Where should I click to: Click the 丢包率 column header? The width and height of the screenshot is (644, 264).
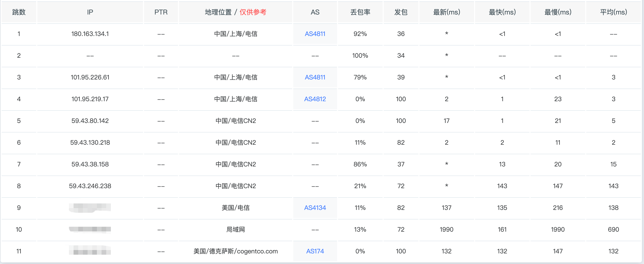(x=360, y=12)
